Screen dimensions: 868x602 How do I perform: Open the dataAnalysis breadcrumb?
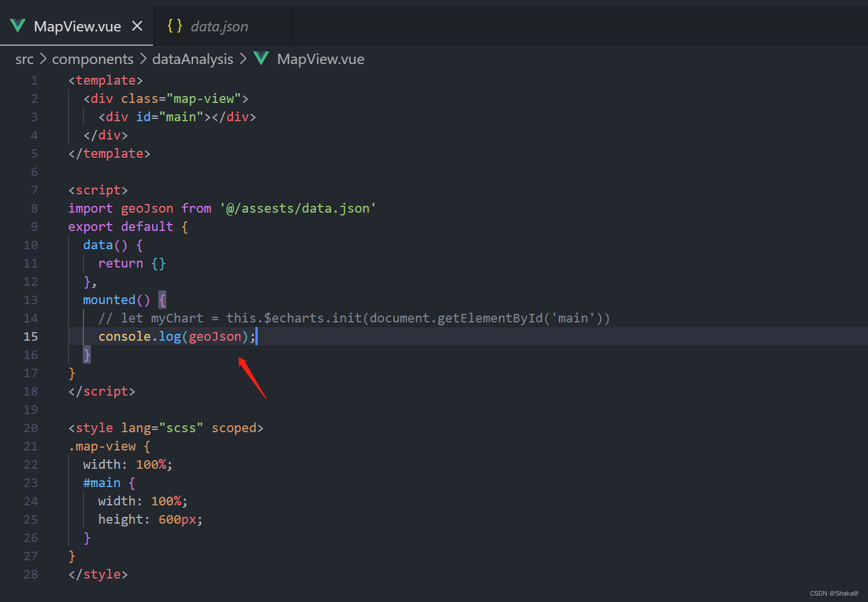pos(193,59)
